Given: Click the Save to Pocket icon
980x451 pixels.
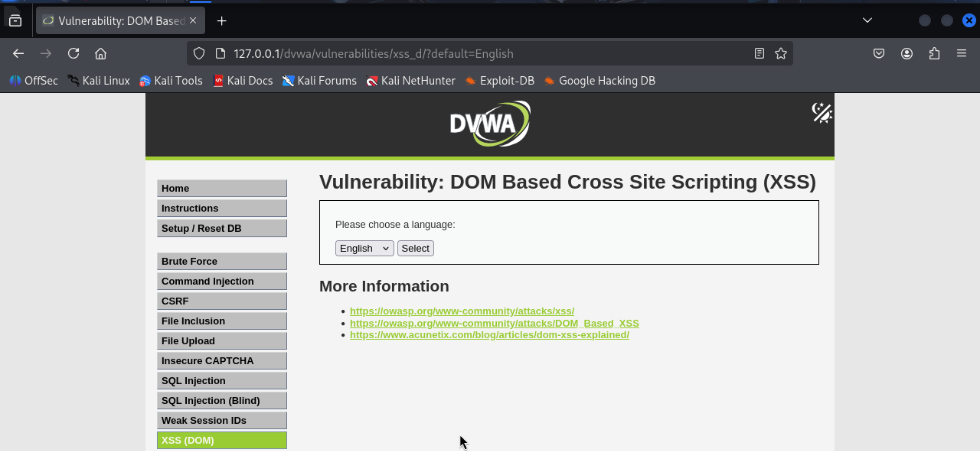Looking at the screenshot, I should coord(878,54).
